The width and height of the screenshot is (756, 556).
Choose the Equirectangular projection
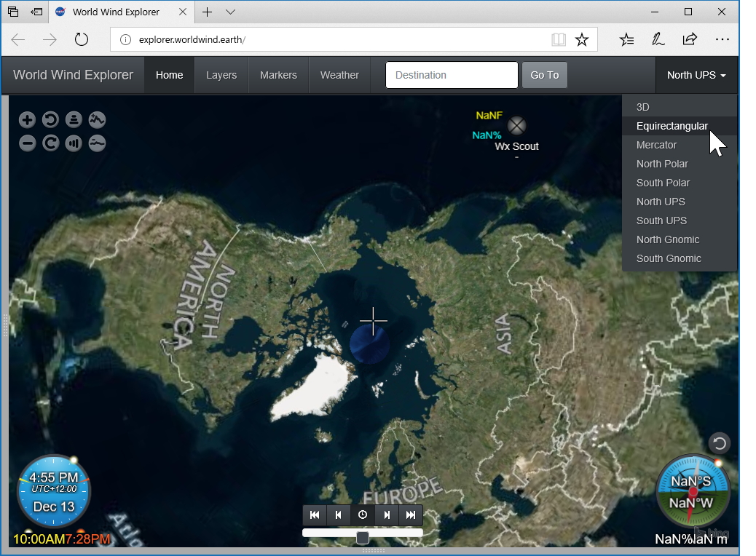[x=680, y=126]
